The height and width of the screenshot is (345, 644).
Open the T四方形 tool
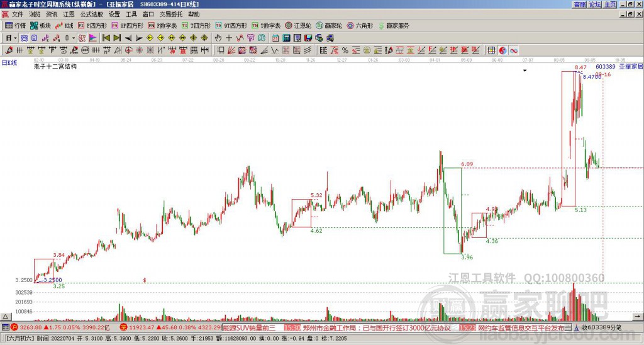196,25
